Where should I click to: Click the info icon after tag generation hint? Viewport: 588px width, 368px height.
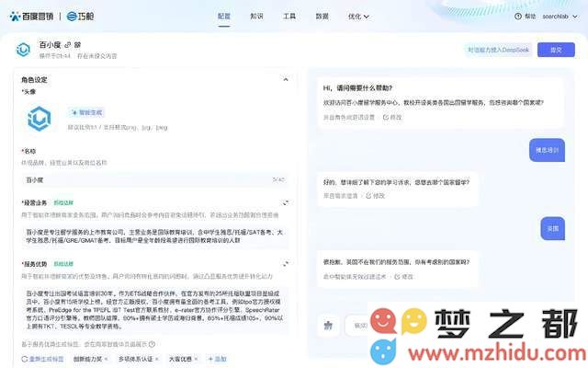[152, 344]
